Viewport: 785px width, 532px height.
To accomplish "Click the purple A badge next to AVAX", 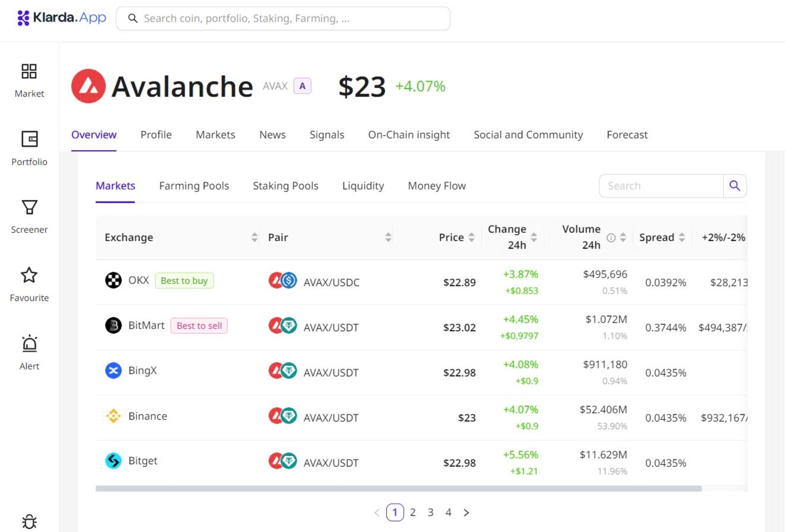I will [302, 86].
